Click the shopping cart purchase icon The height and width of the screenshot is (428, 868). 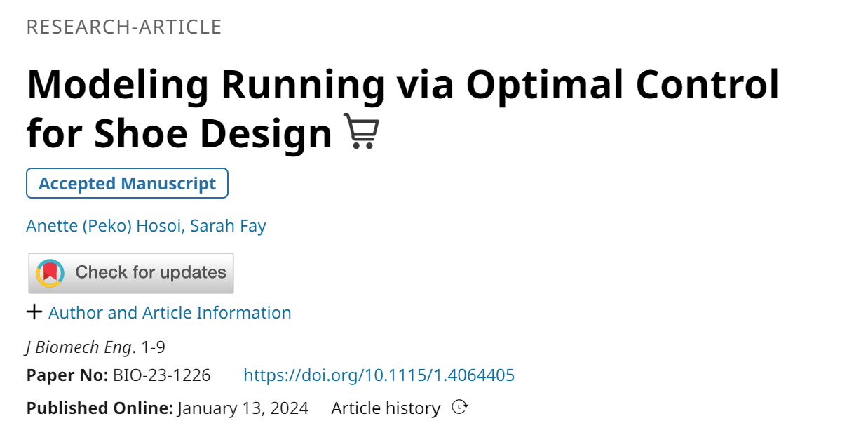[362, 131]
